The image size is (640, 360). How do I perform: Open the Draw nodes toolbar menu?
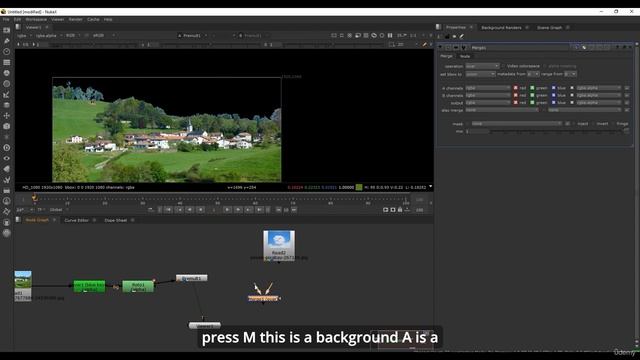coord(7,41)
